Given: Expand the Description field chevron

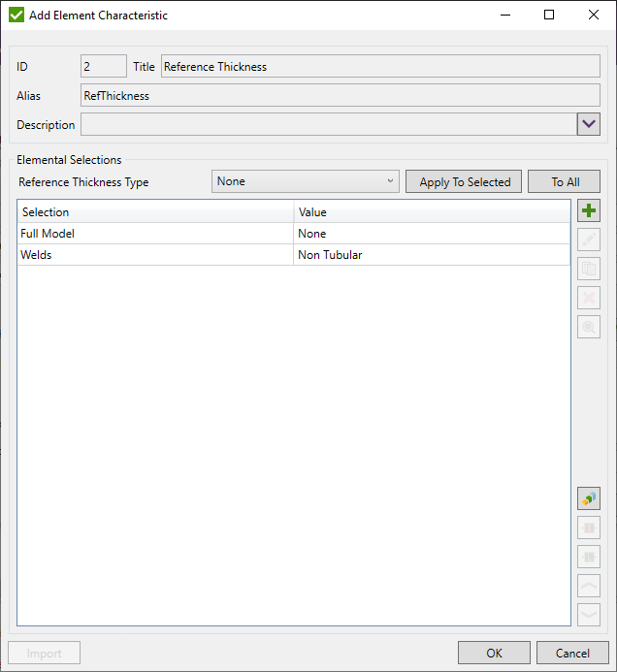Looking at the screenshot, I should [588, 124].
